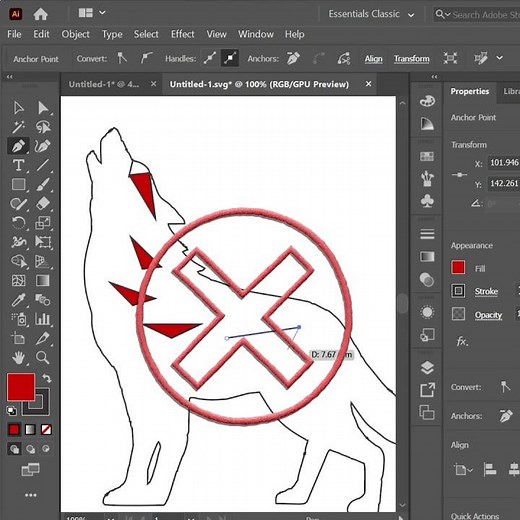
Task: Open the Layers panel icon
Action: pos(427,368)
